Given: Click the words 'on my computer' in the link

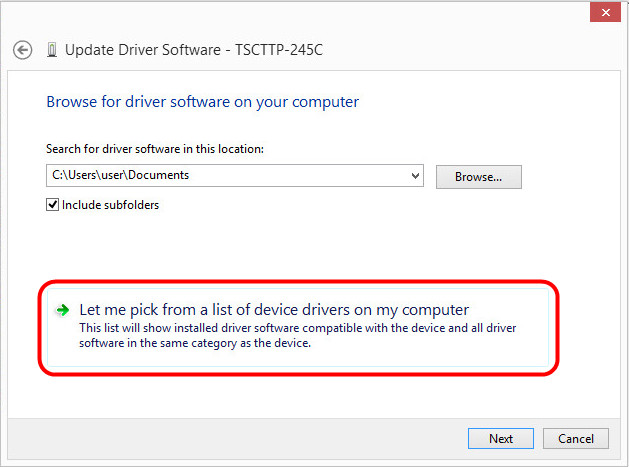Looking at the screenshot, I should (x=418, y=310).
